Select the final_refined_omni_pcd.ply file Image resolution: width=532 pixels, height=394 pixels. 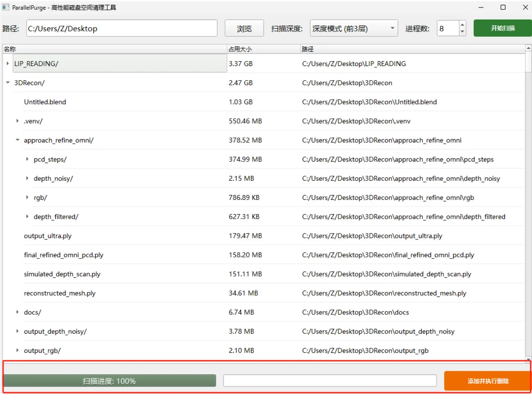point(64,255)
